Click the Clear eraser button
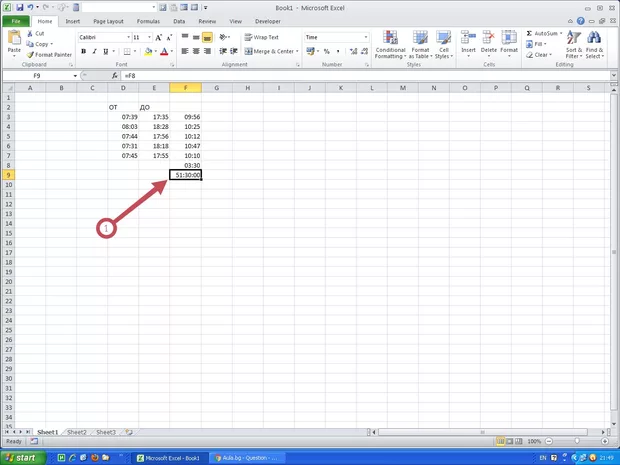Viewport: 620px width, 465px height. pyautogui.click(x=538, y=55)
